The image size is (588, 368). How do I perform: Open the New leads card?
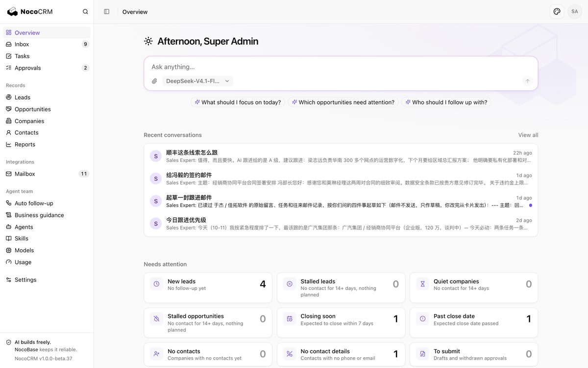(x=208, y=288)
